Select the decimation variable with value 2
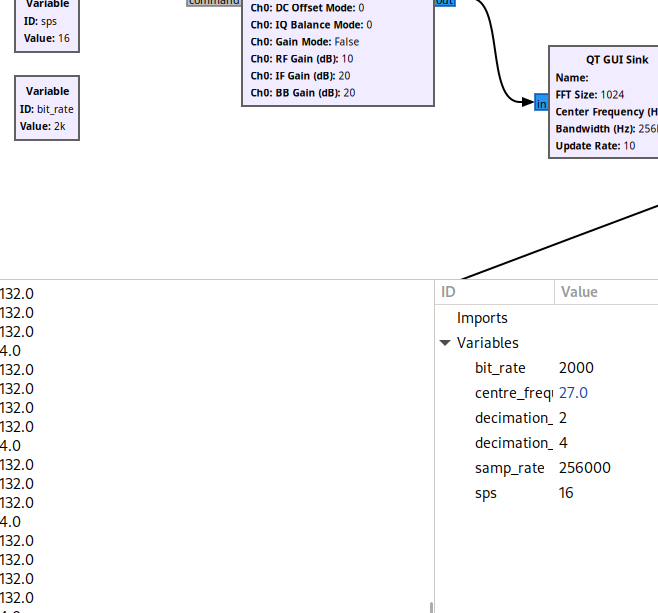658x613 pixels. tap(513, 418)
